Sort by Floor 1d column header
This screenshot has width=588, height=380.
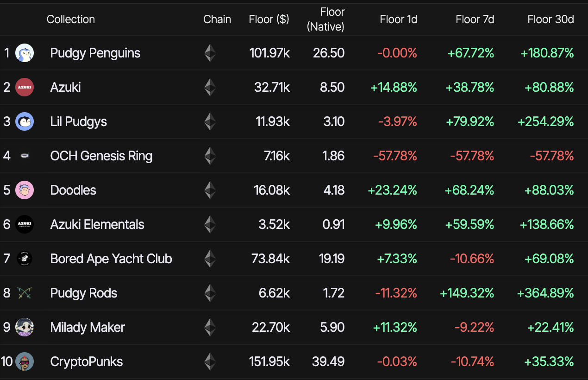pyautogui.click(x=399, y=19)
